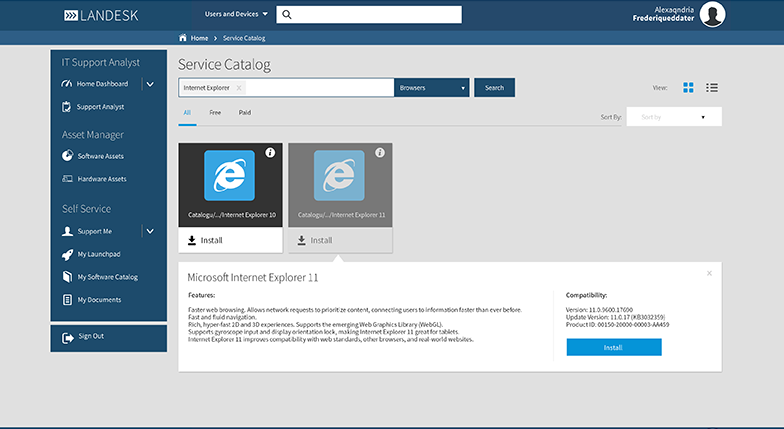The height and width of the screenshot is (429, 784).
Task: Click the magnifier icon in top search
Action: click(x=286, y=15)
